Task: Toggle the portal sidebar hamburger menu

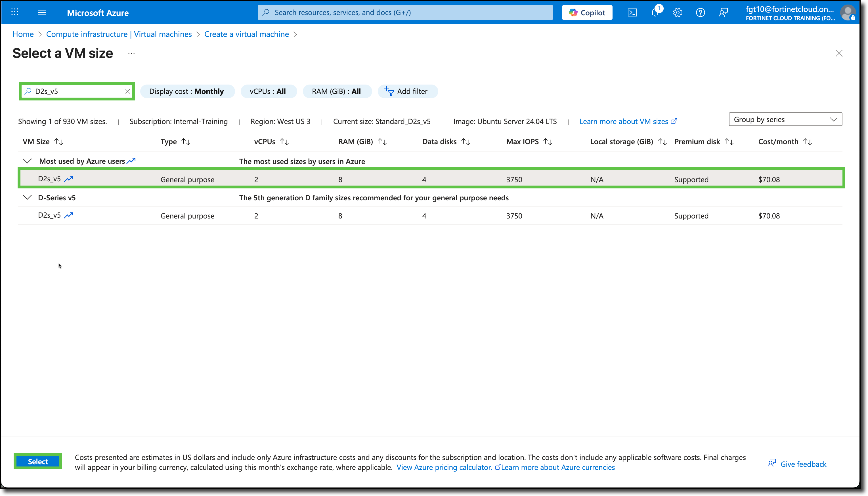Action: 42,12
